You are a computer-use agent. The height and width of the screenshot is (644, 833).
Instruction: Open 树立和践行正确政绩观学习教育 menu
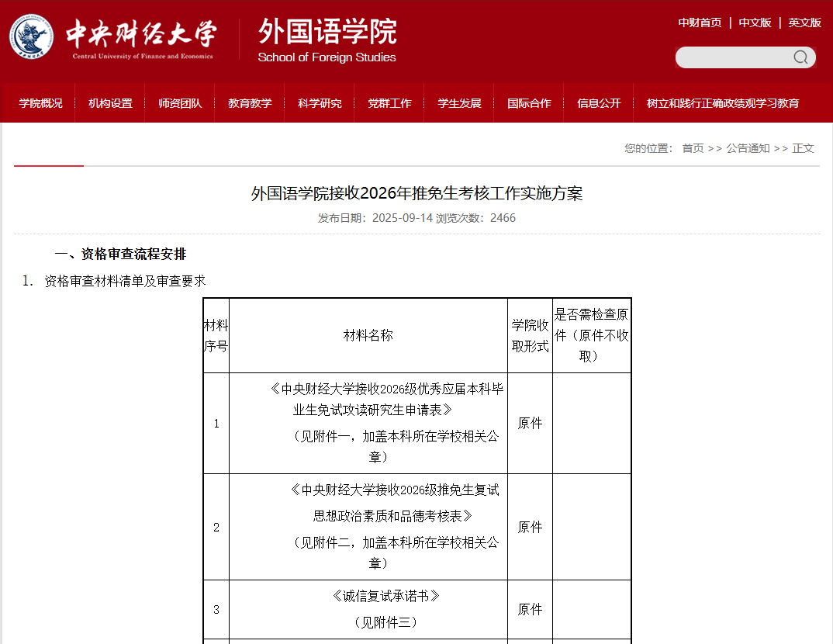click(723, 103)
